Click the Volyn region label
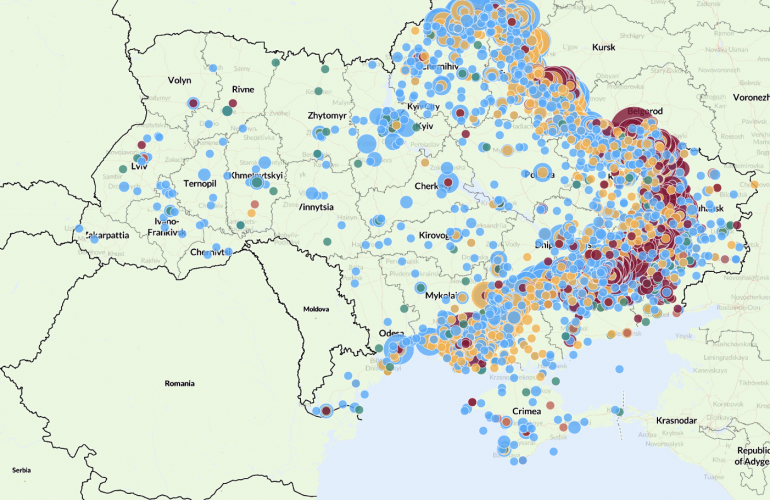Screen dimensions: 770x500 coord(179,81)
